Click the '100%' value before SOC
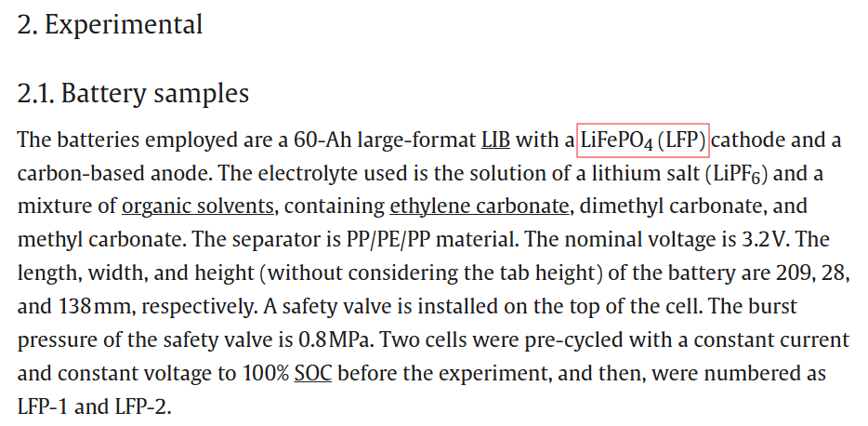868x426 pixels. [x=262, y=373]
